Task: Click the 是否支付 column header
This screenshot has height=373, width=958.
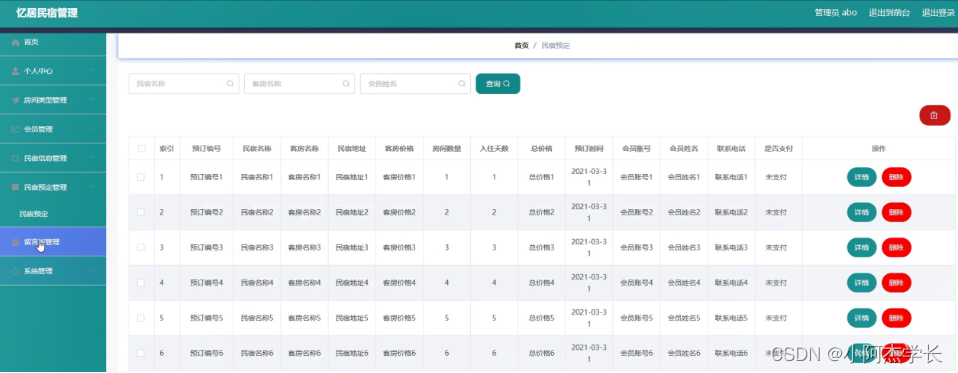Action: tap(778, 148)
